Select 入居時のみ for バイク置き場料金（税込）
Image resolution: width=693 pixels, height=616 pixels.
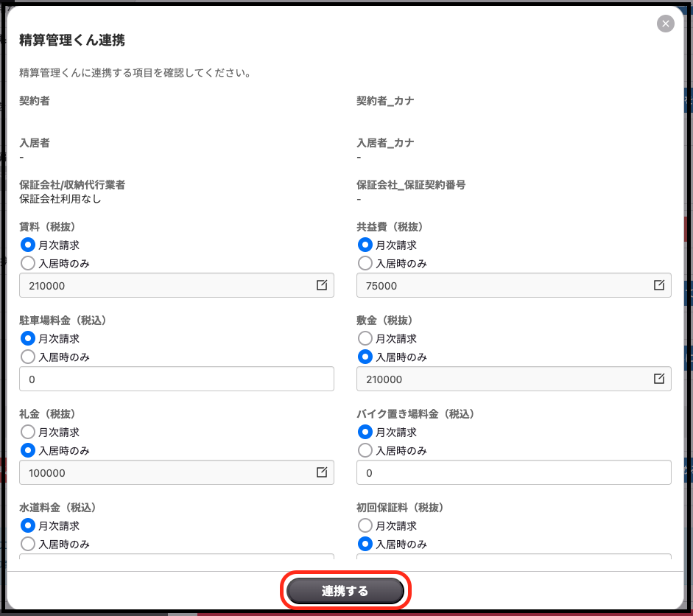pos(365,450)
